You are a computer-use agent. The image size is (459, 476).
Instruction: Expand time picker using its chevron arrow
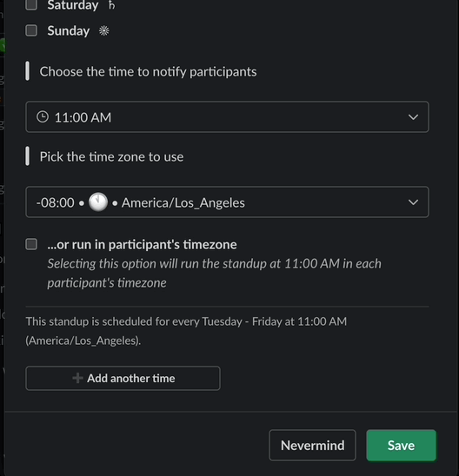(x=413, y=117)
